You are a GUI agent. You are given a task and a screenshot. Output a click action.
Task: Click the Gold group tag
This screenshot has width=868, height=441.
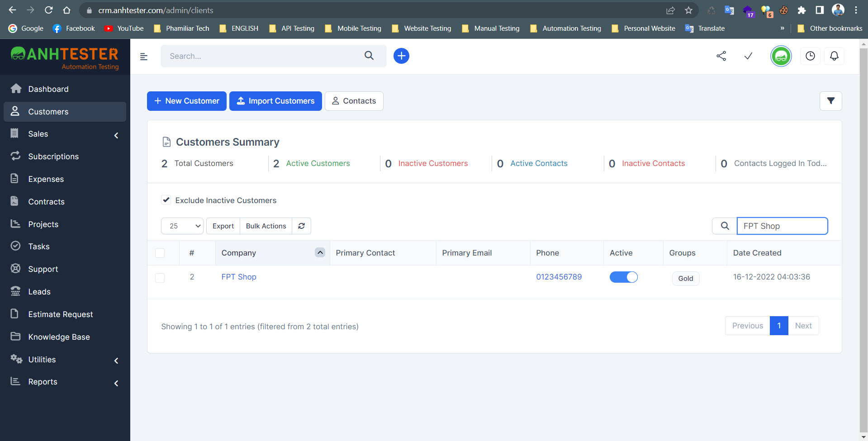(x=686, y=278)
